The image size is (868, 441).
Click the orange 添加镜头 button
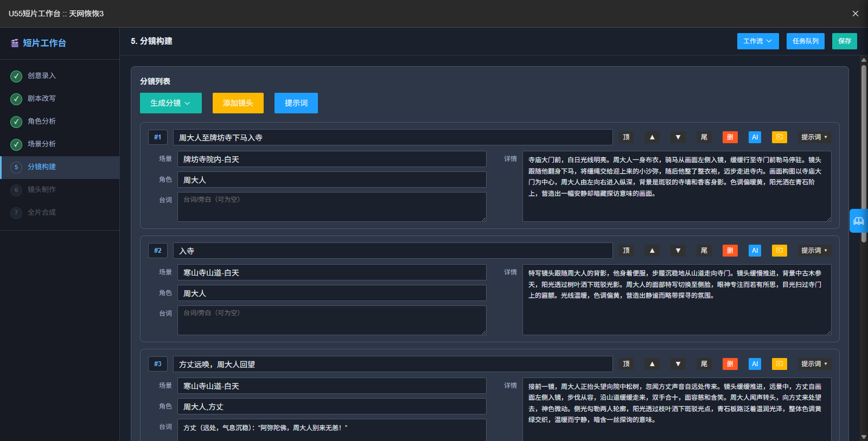click(x=238, y=103)
